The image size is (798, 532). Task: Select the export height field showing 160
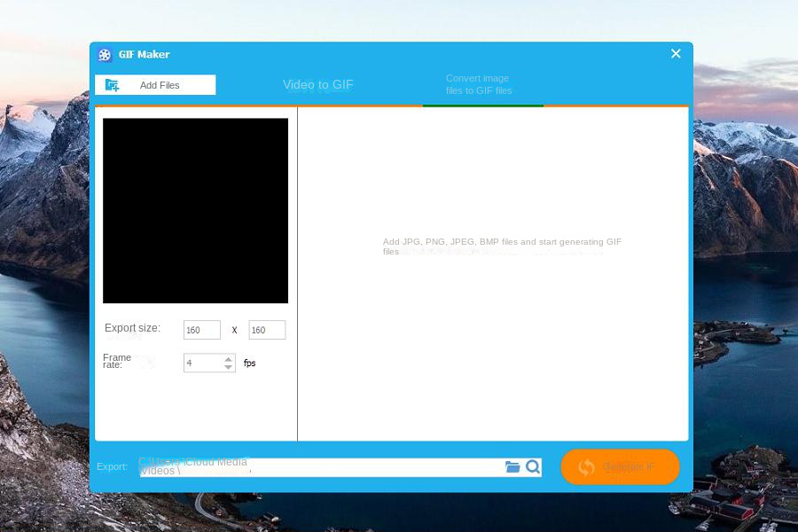(x=266, y=330)
